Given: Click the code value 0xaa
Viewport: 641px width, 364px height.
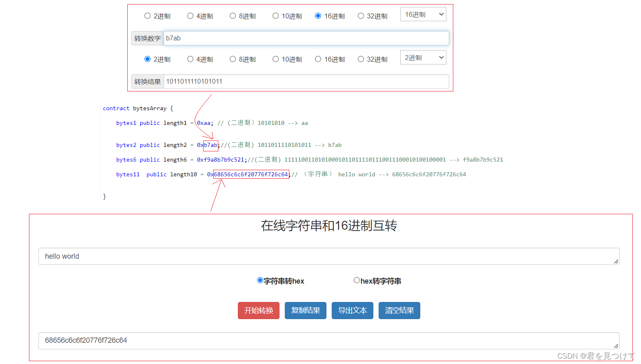Looking at the screenshot, I should coord(204,123).
